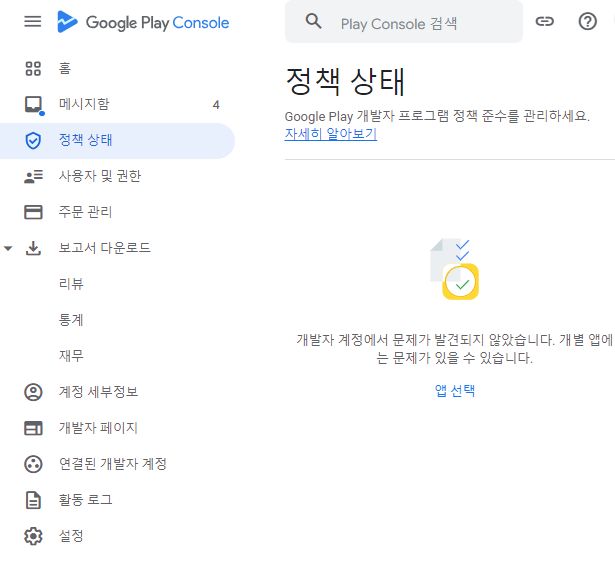Click the 보고서 다운로드 download icon
The height and width of the screenshot is (563, 615).
[33, 248]
